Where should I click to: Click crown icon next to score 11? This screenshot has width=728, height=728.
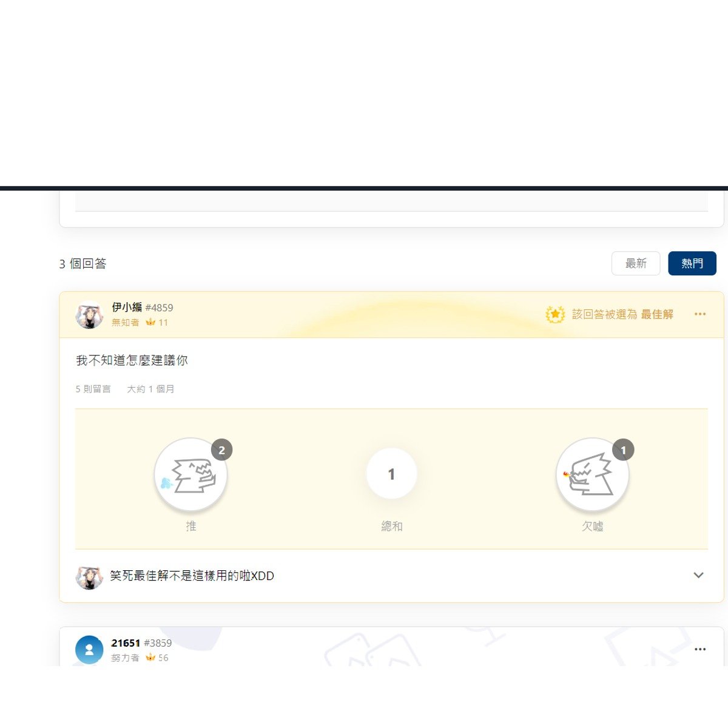pyautogui.click(x=150, y=323)
